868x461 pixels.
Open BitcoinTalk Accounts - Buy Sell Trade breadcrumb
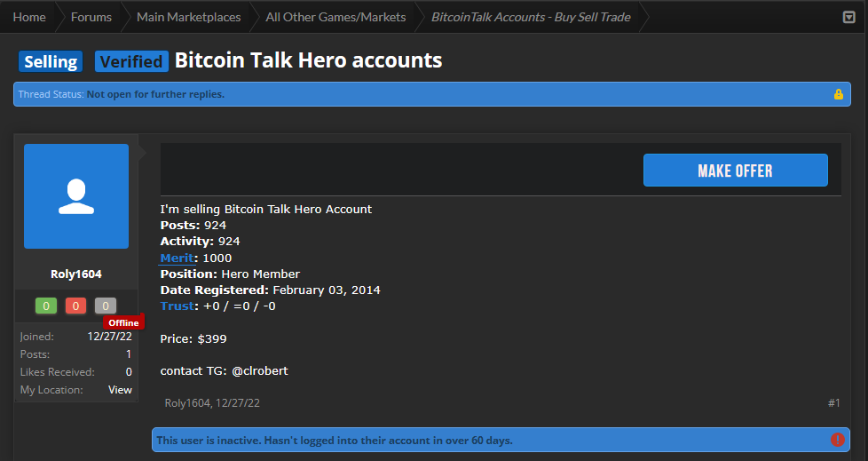tap(531, 17)
